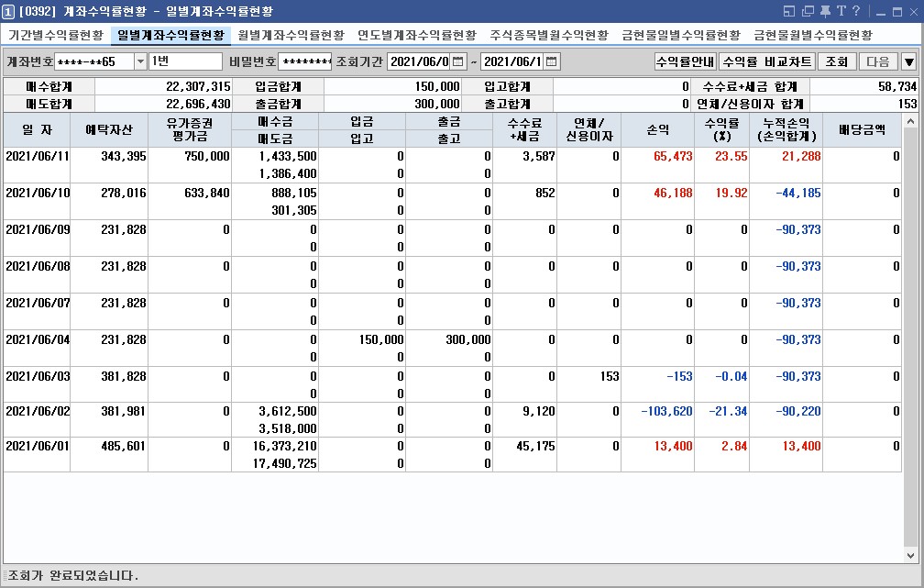924x588 pixels.
Task: Open the start date calendar picker
Action: (x=458, y=61)
